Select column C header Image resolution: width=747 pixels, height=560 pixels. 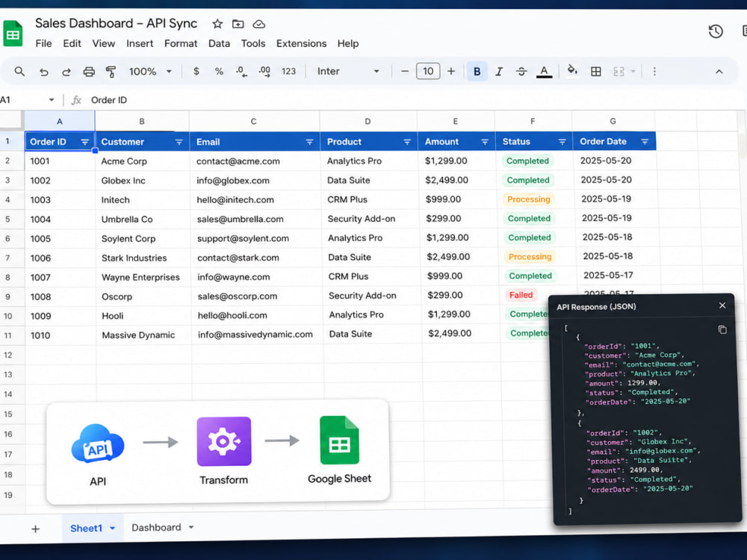coord(254,122)
